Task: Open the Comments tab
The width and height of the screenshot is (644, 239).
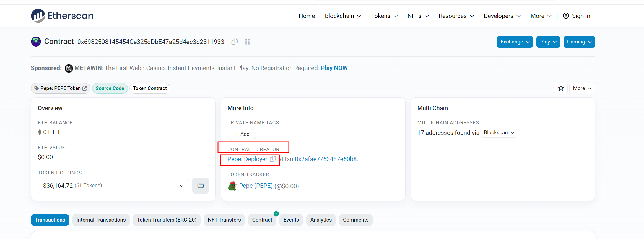Action: click(x=356, y=220)
